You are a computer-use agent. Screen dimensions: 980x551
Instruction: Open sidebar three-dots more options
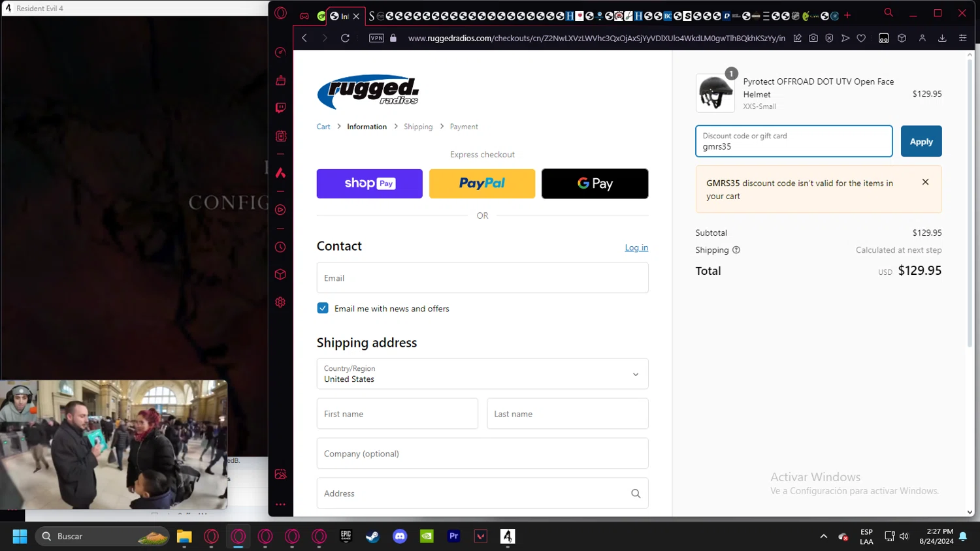pyautogui.click(x=281, y=504)
